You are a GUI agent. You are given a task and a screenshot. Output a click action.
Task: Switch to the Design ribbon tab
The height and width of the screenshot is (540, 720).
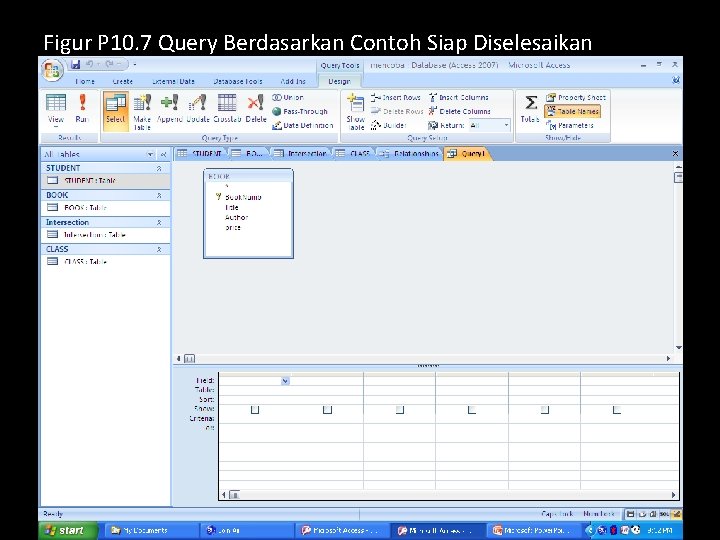pos(339,81)
